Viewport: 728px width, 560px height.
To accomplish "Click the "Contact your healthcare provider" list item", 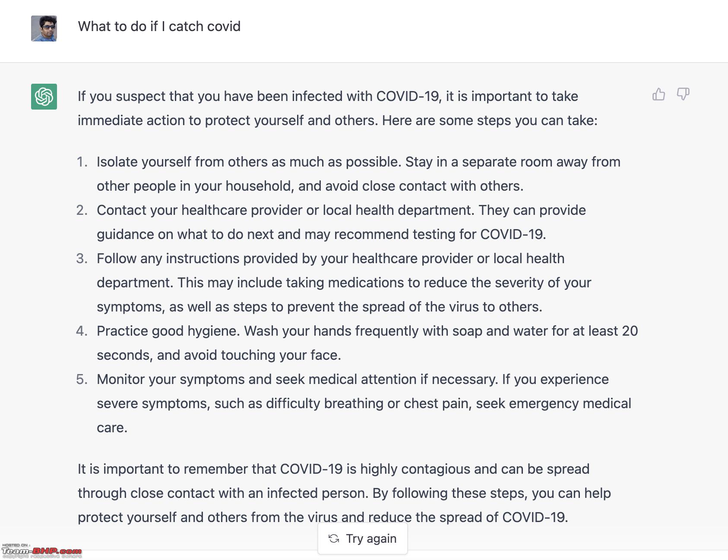I will pyautogui.click(x=341, y=222).
